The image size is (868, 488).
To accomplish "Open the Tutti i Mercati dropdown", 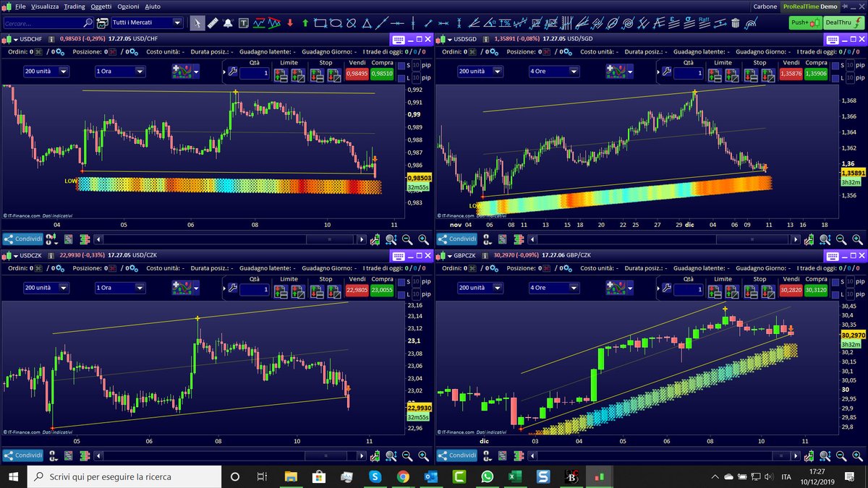I will point(148,23).
